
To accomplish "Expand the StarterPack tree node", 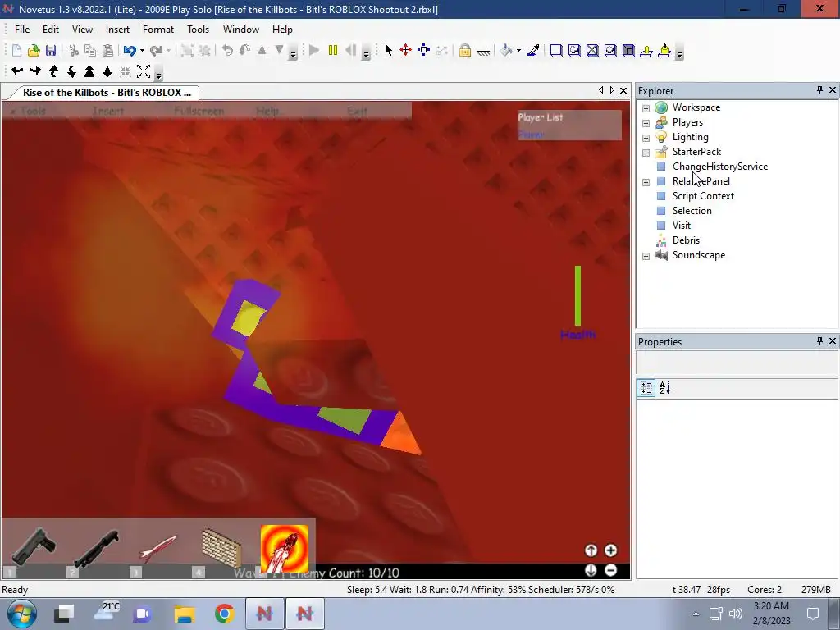I will pyautogui.click(x=646, y=153).
